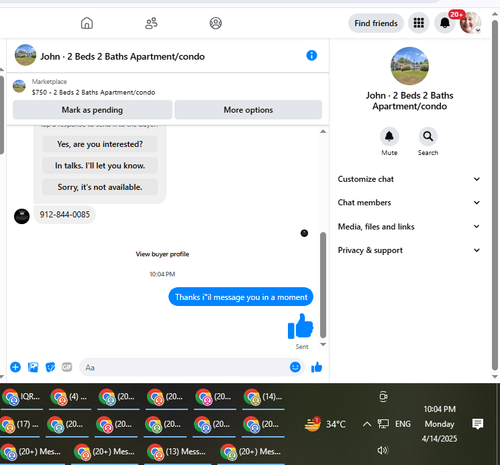Switch to the (4) ... Chrome taskbar window
This screenshot has width=500, height=465.
[70, 397]
